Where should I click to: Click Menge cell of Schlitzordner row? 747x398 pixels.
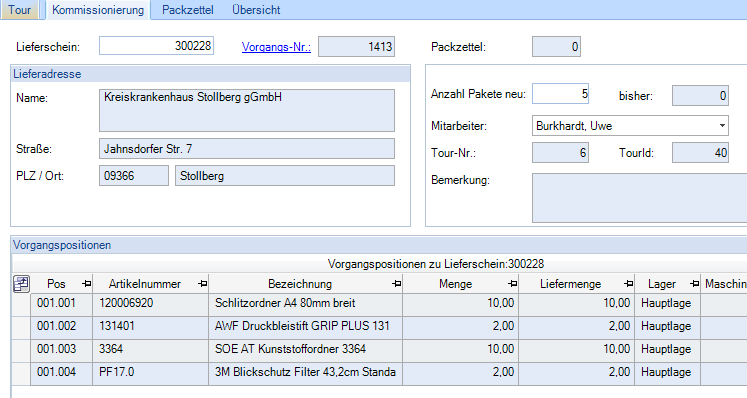(x=461, y=305)
